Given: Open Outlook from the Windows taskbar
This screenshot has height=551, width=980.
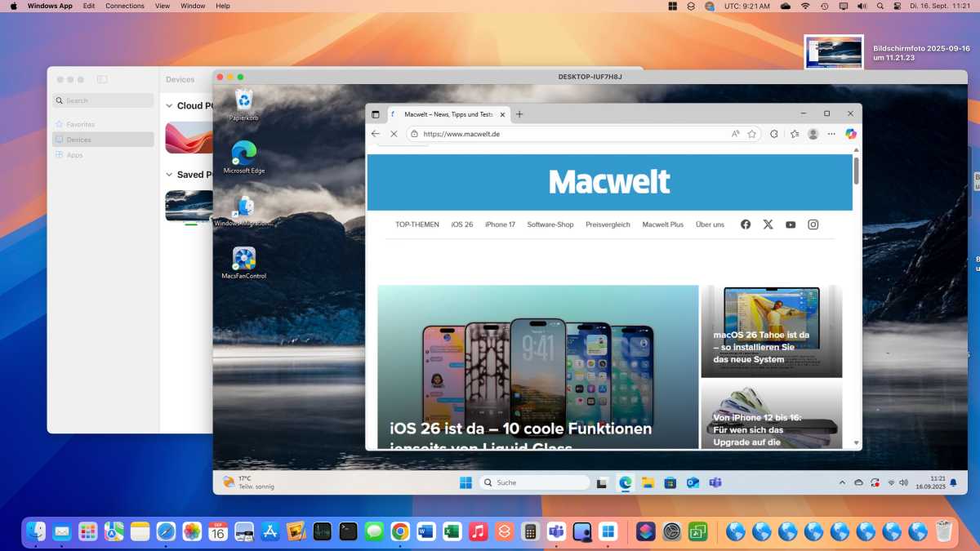Looking at the screenshot, I should pyautogui.click(x=692, y=482).
